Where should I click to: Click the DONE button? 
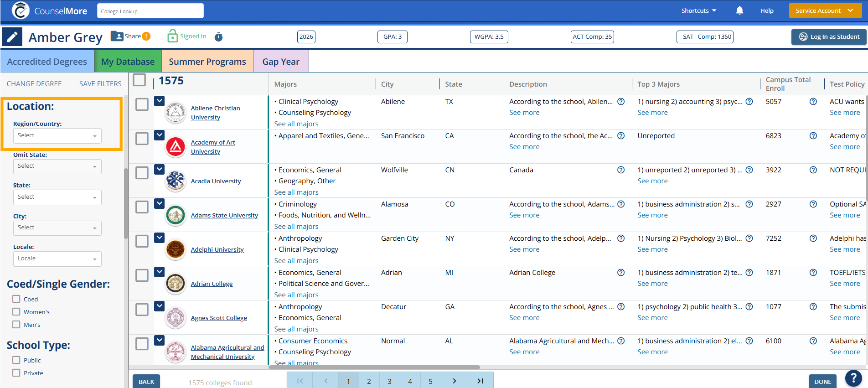coord(822,382)
